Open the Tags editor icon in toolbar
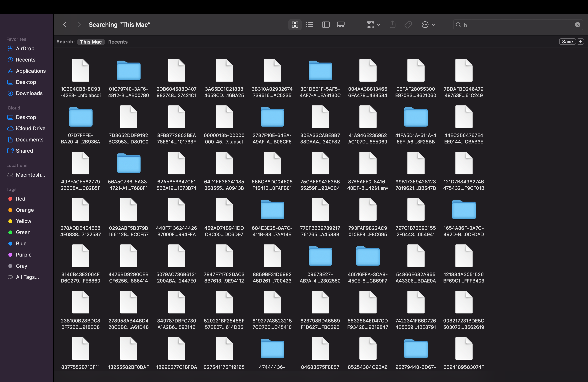 (x=408, y=24)
